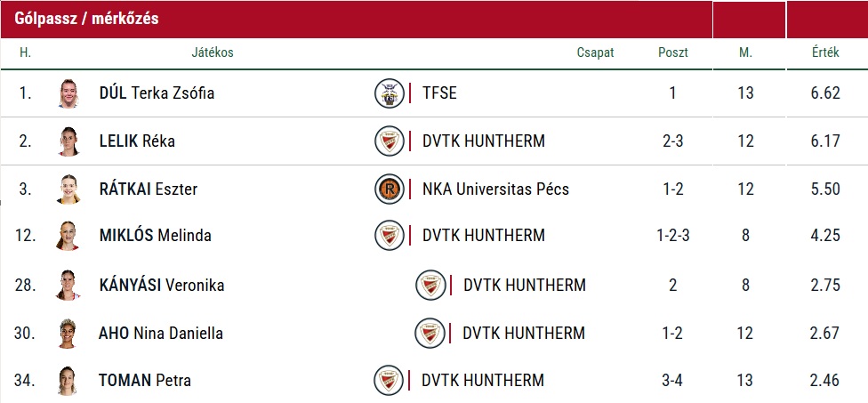
Task: Click DVTK logo in Miklós Melinda's row
Action: pos(389,236)
